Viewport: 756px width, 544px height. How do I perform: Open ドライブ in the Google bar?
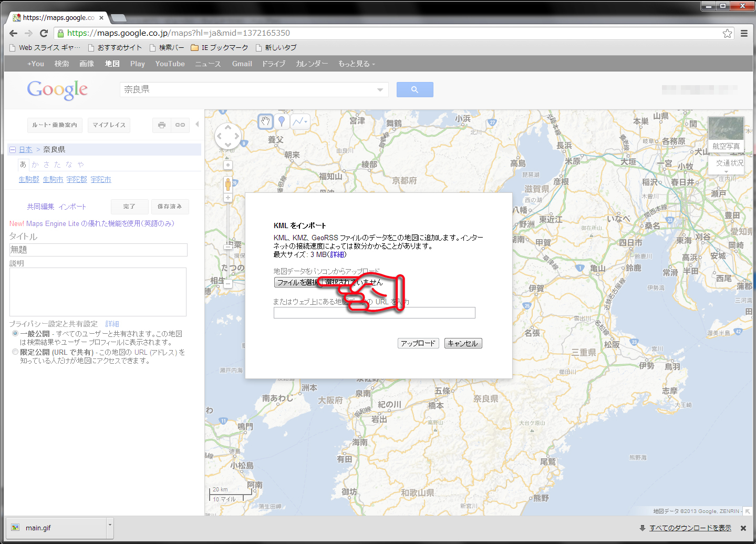(274, 64)
